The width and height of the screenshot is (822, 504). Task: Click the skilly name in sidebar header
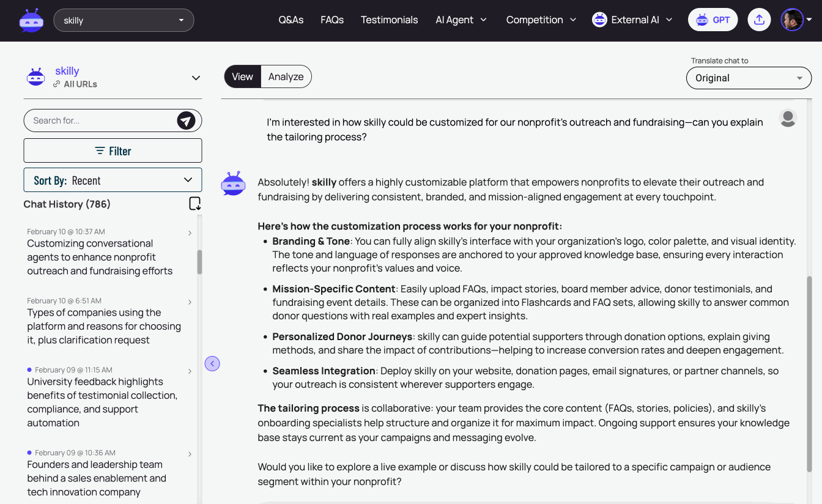[x=67, y=71]
